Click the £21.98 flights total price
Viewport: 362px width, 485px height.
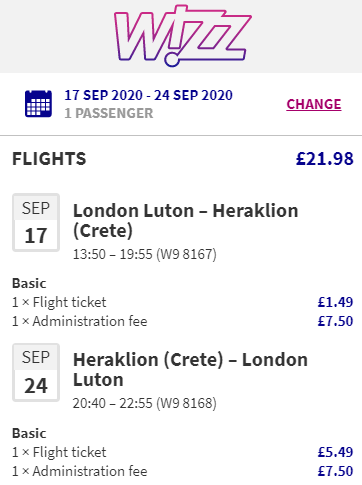pyautogui.click(x=325, y=159)
